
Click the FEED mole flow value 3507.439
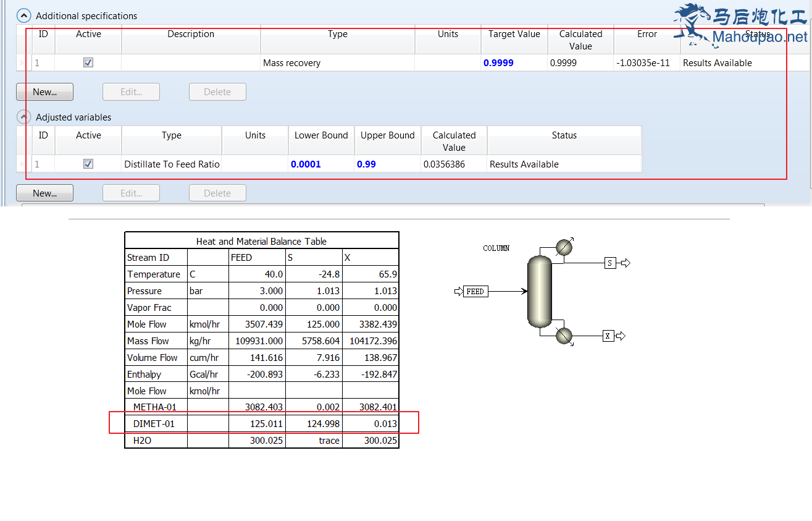[x=264, y=324]
